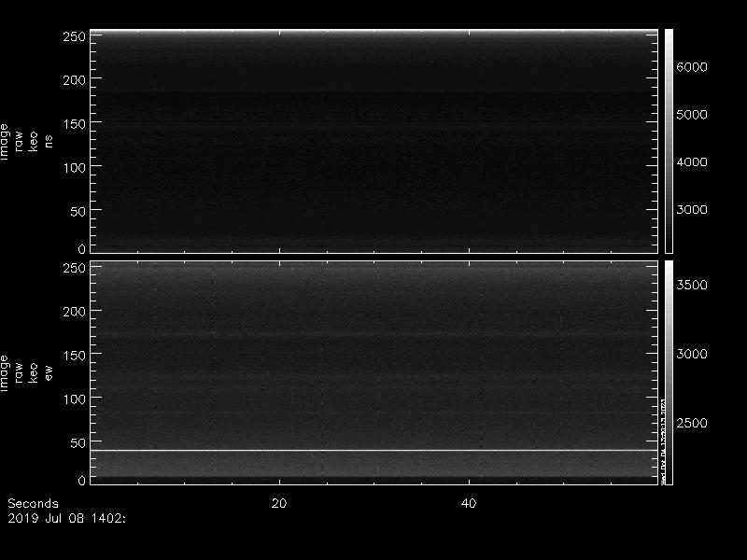Click the 150 y-axis tick of upper plot
The height and width of the screenshot is (560, 747).
(74, 123)
